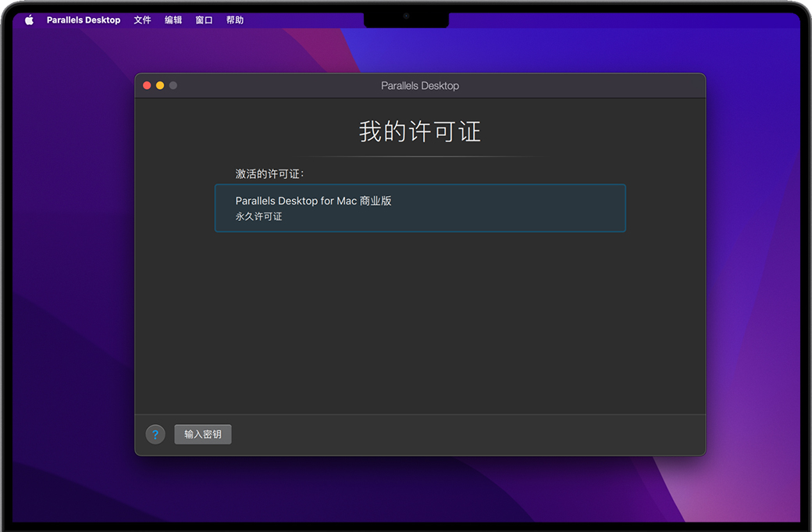Click the 我的许可证 heading
Screen dimensions: 812x532
420,131
